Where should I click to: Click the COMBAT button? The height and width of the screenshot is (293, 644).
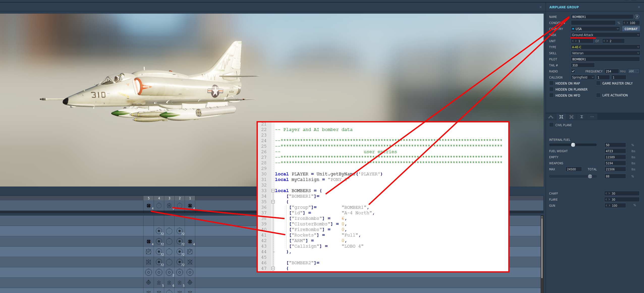point(631,29)
